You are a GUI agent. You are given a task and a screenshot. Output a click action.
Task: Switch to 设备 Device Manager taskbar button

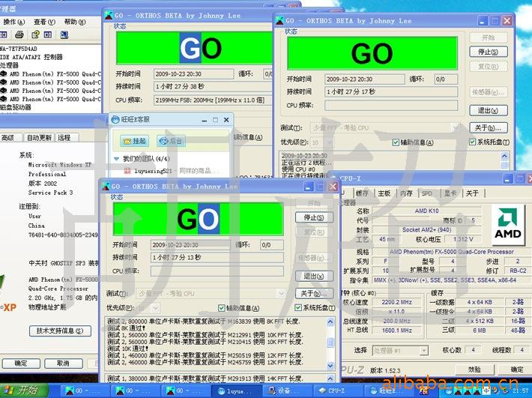[286, 391]
